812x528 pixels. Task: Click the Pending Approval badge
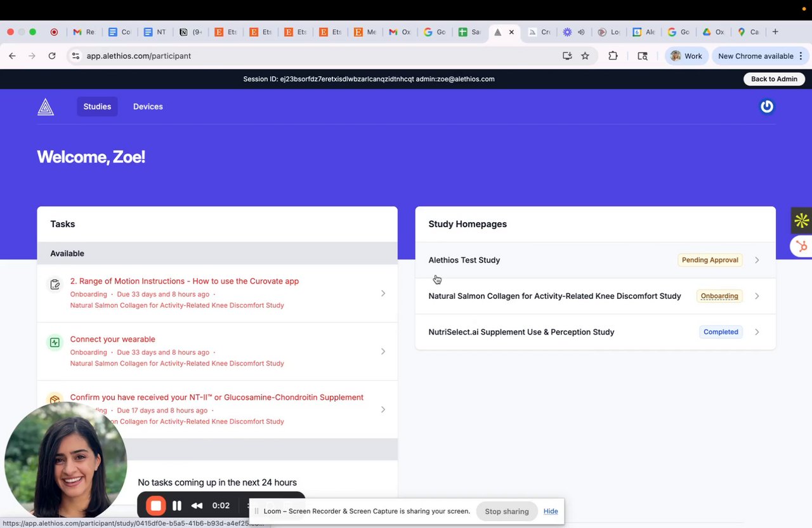pos(710,260)
